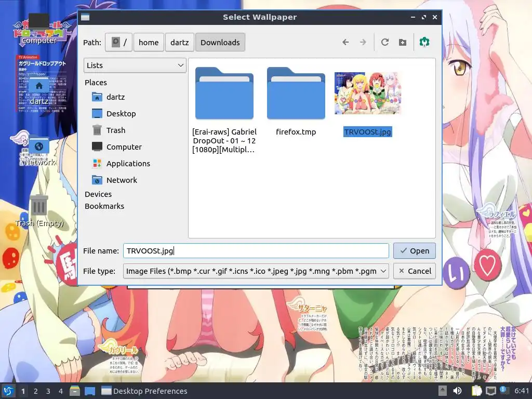Open network status tray icon
532x399 pixels.
click(x=490, y=391)
